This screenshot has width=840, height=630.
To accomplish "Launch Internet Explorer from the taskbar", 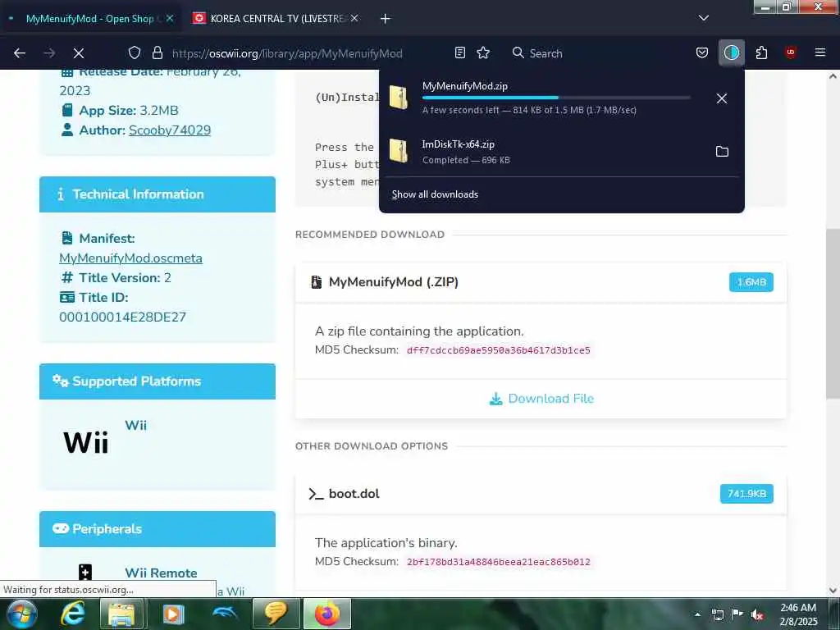I will [x=72, y=614].
